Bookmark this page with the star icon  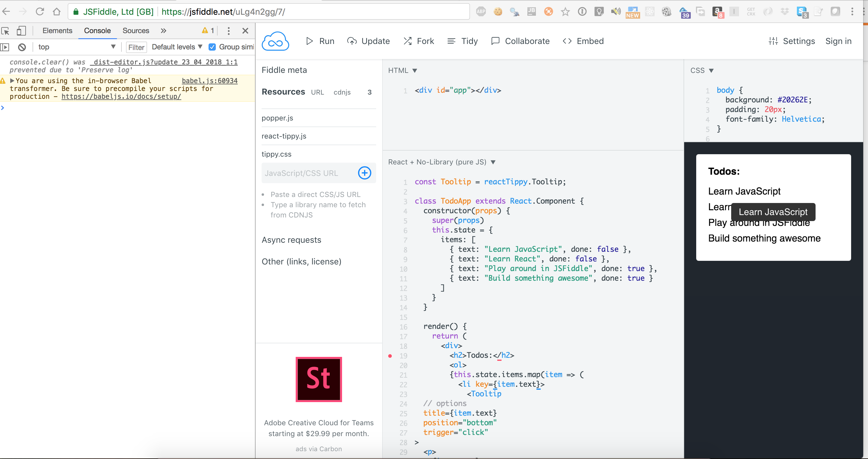click(x=565, y=12)
